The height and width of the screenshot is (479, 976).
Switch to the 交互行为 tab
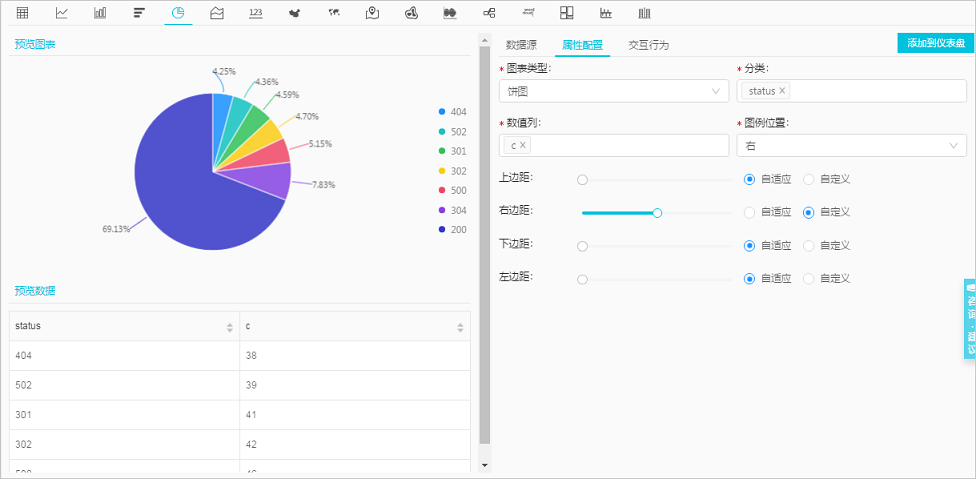coord(649,45)
